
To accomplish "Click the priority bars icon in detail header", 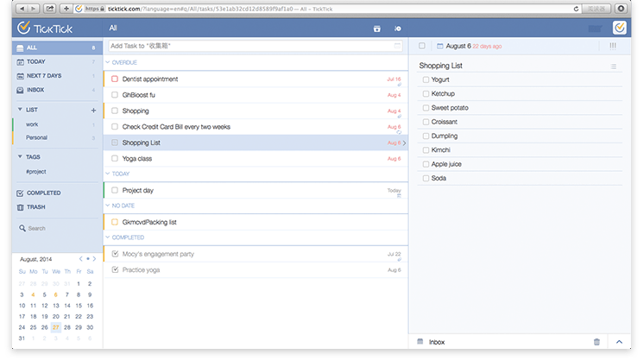I will tap(613, 46).
